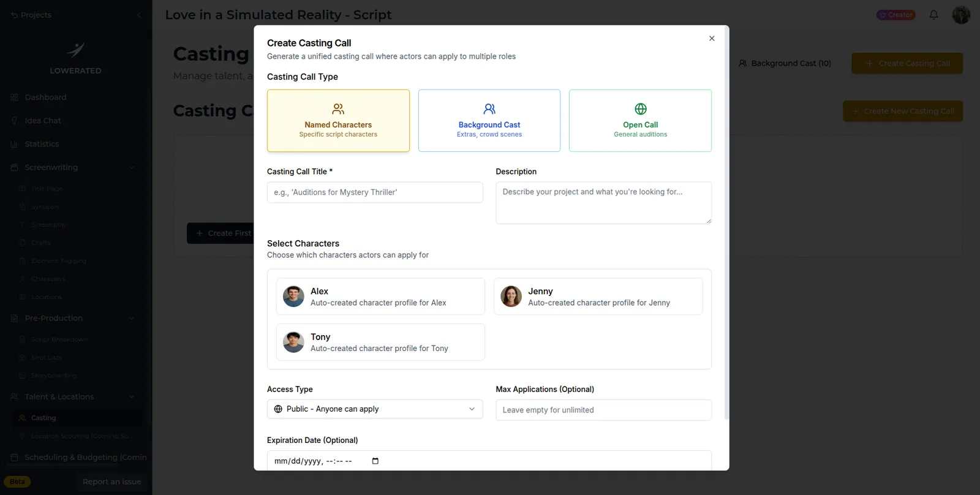980x495 pixels.
Task: Click Report an issue button
Action: pos(111,482)
